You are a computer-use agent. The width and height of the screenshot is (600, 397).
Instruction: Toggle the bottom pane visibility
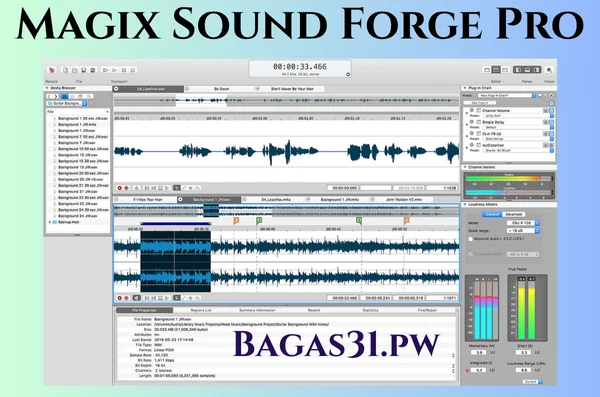pyautogui.click(x=527, y=70)
